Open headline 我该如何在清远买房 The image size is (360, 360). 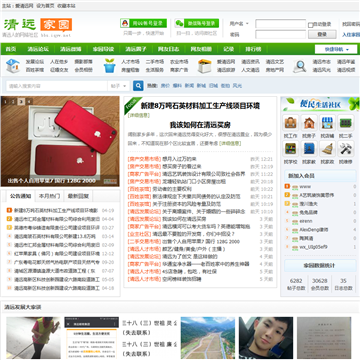point(200,125)
